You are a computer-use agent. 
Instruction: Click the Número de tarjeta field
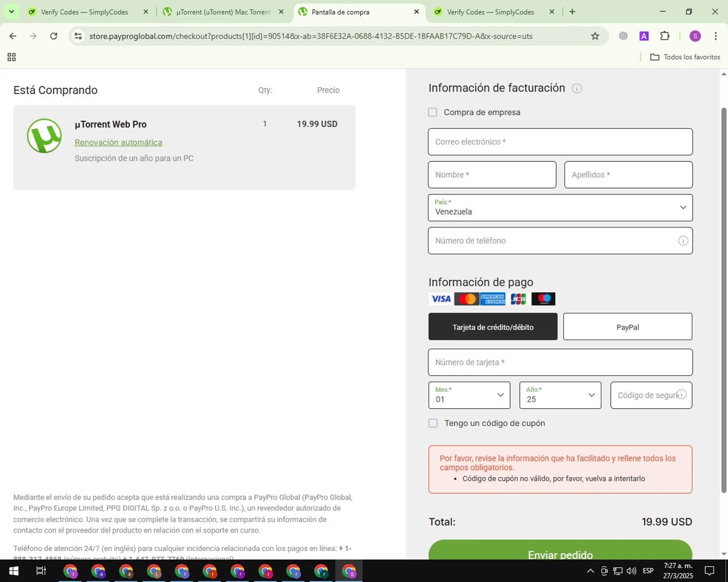560,362
